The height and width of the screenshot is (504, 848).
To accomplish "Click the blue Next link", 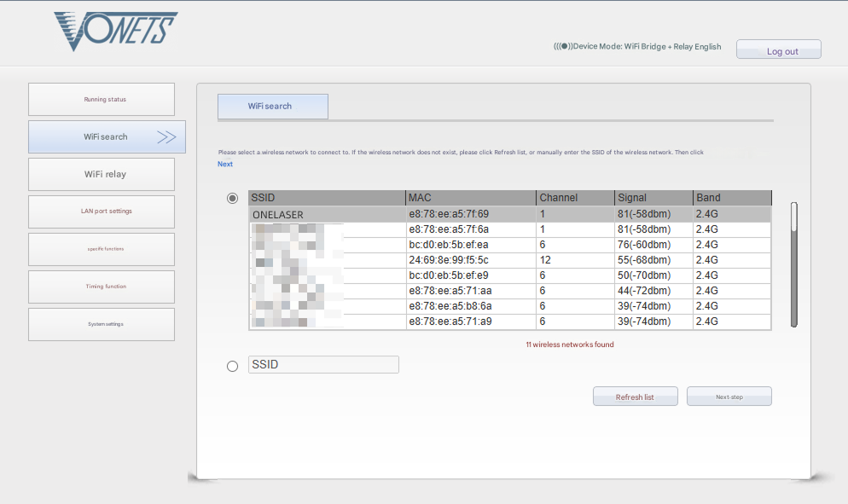I will 224,163.
